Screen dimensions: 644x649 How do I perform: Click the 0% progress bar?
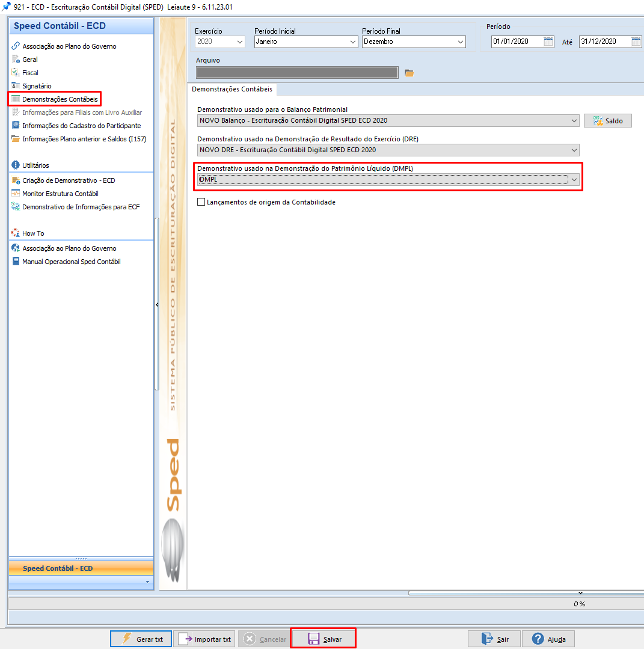coord(326,603)
